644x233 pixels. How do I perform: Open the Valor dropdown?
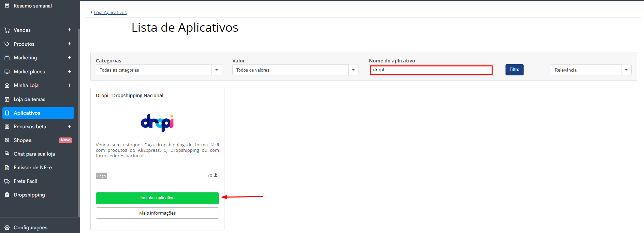click(x=295, y=70)
